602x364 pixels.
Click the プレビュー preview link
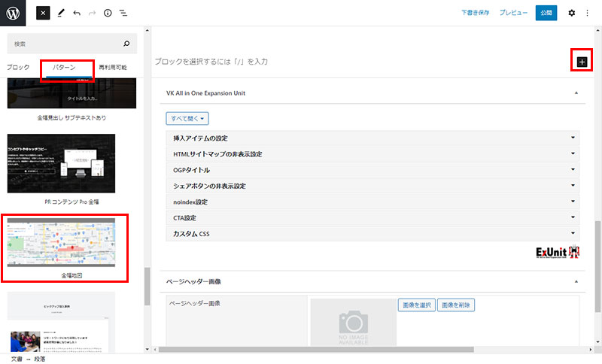(513, 13)
